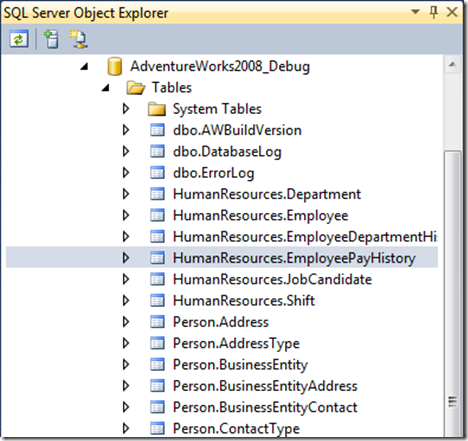This screenshot has width=468, height=441.
Task: Click the HumanResources.EmployeeDepartmentHistory table icon
Action: pyautogui.click(x=157, y=237)
